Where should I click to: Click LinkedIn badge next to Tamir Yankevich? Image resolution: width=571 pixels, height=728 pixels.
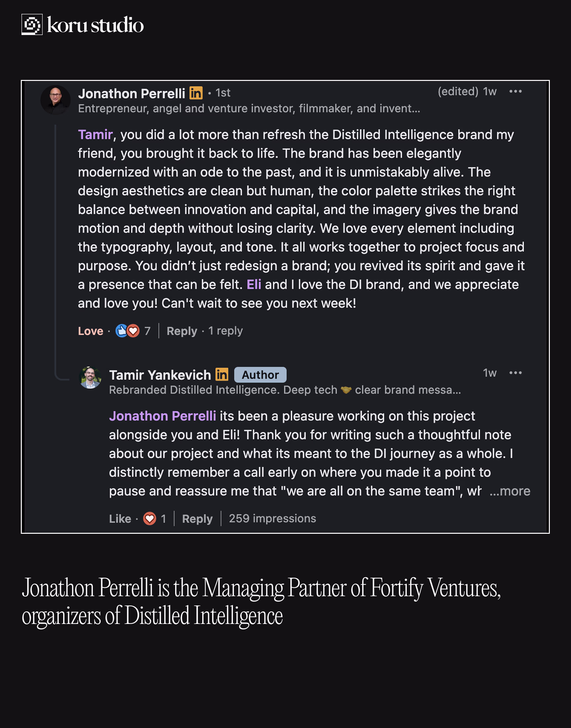pyautogui.click(x=222, y=375)
